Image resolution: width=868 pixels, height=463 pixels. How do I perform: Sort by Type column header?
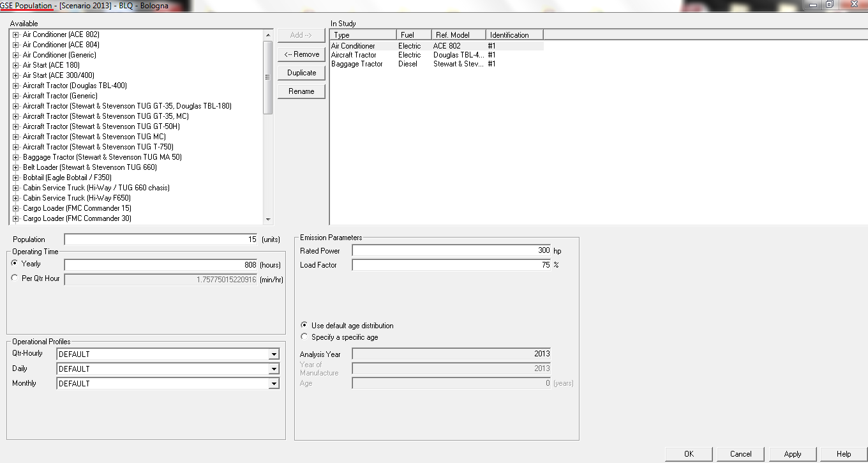click(363, 35)
